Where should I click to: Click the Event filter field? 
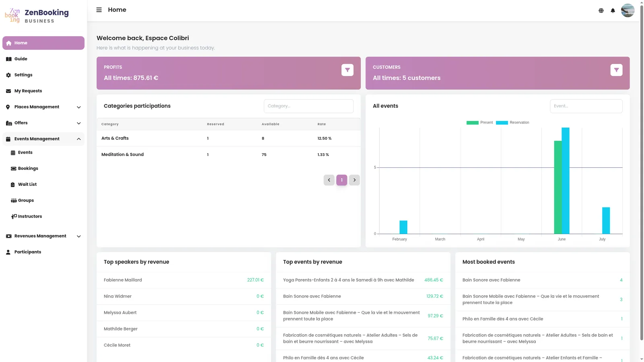pos(586,106)
